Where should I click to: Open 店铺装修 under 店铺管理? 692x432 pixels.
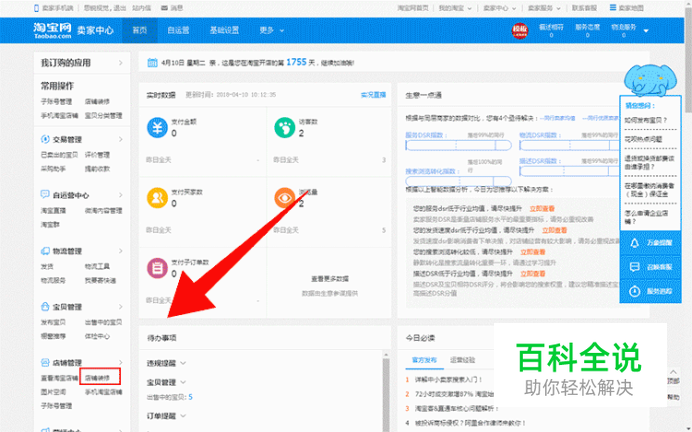98,378
